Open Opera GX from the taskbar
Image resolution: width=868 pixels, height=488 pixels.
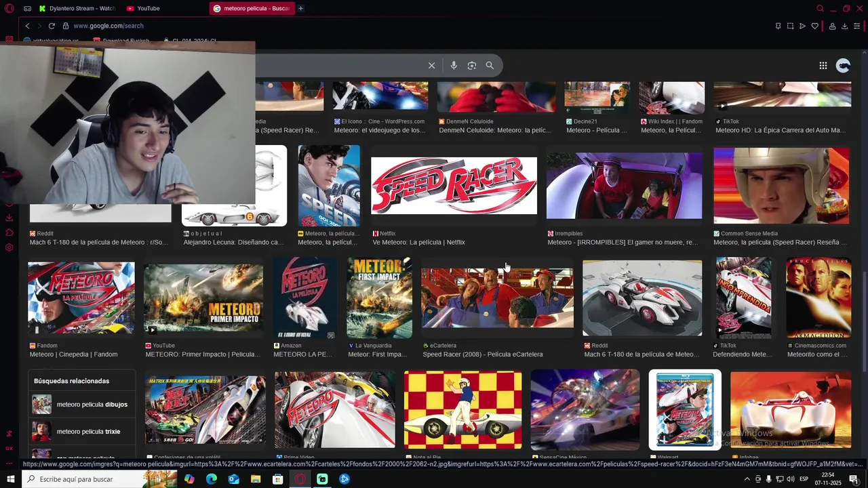(x=300, y=479)
